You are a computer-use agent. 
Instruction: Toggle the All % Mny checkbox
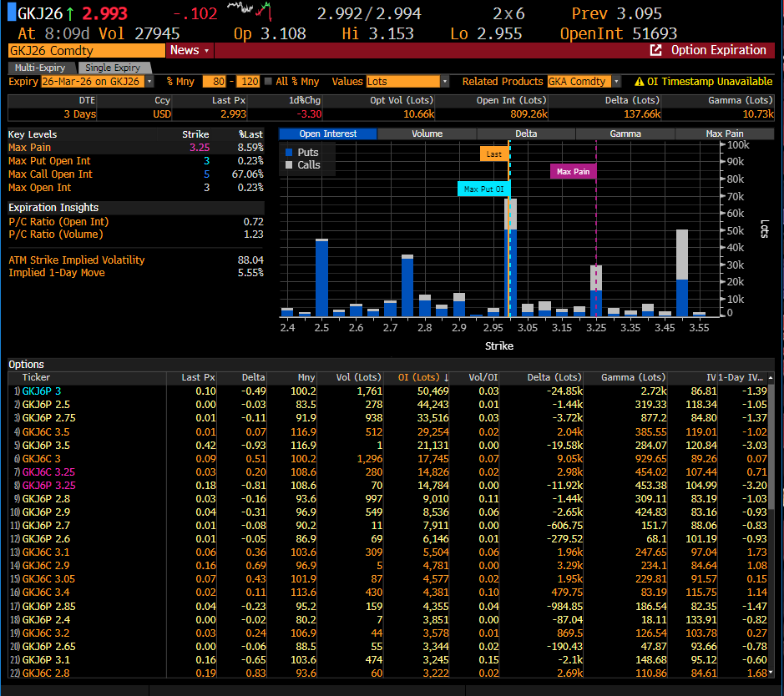pos(269,82)
